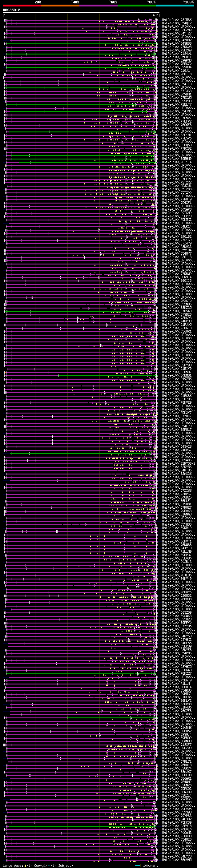The image size is (197, 868).
Task: Click UniRef100_Q7S1G9 entry
Action: point(177,240)
